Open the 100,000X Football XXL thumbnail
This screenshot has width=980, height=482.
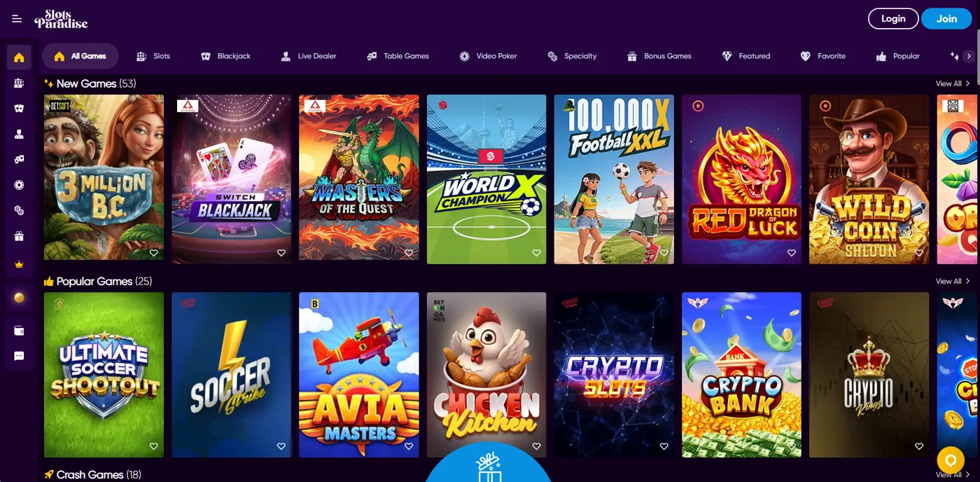(614, 179)
